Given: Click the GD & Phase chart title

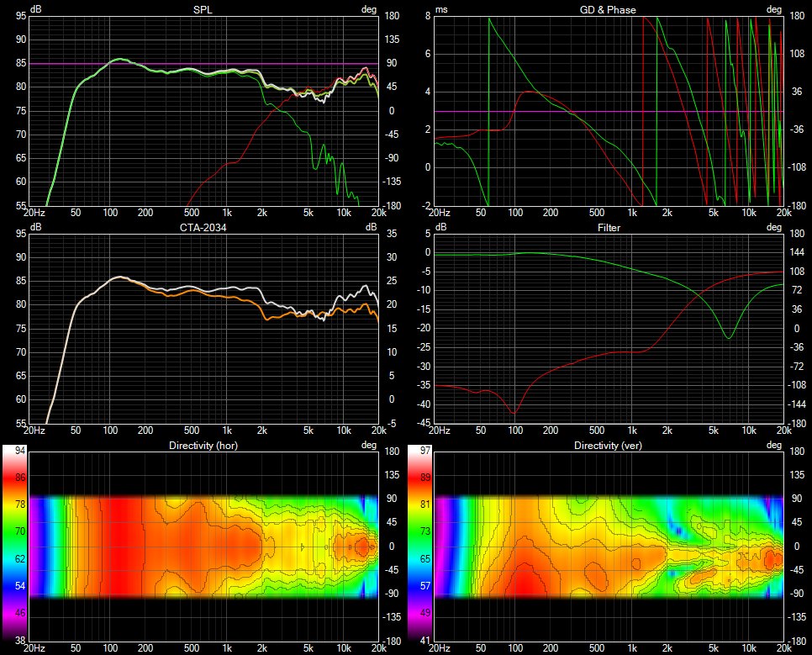Looking at the screenshot, I should click(x=608, y=10).
